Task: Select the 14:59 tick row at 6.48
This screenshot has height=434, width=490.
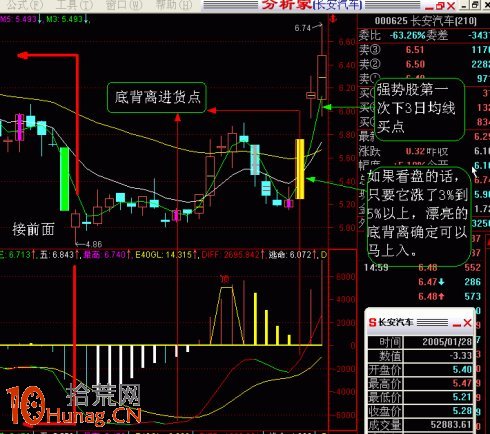Action: (422, 268)
